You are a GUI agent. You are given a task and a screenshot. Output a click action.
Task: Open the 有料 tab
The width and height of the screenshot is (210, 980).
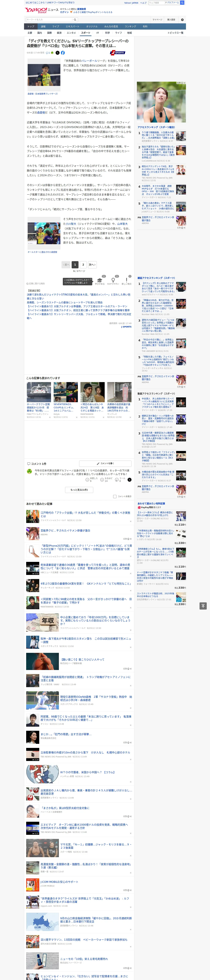(x=145, y=27)
